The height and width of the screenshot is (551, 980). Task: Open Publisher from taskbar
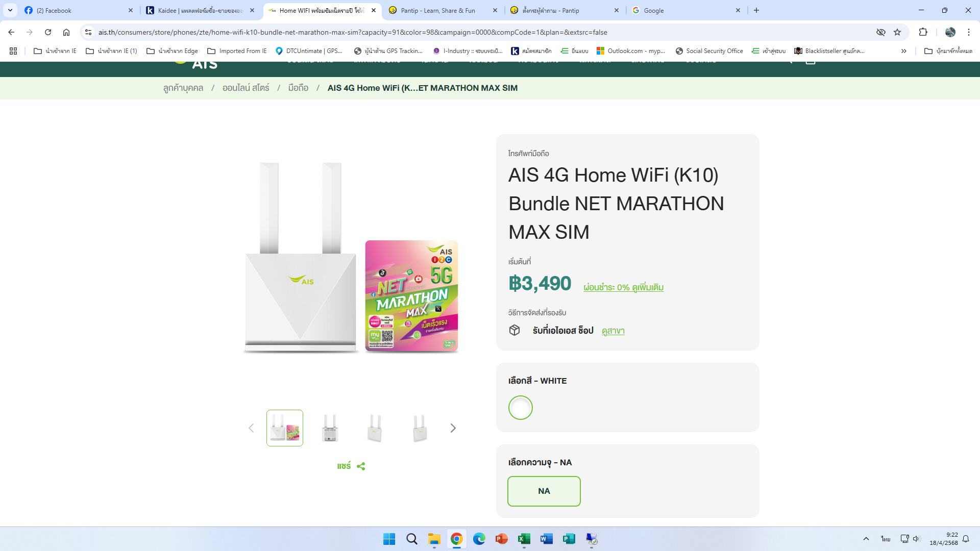click(569, 539)
